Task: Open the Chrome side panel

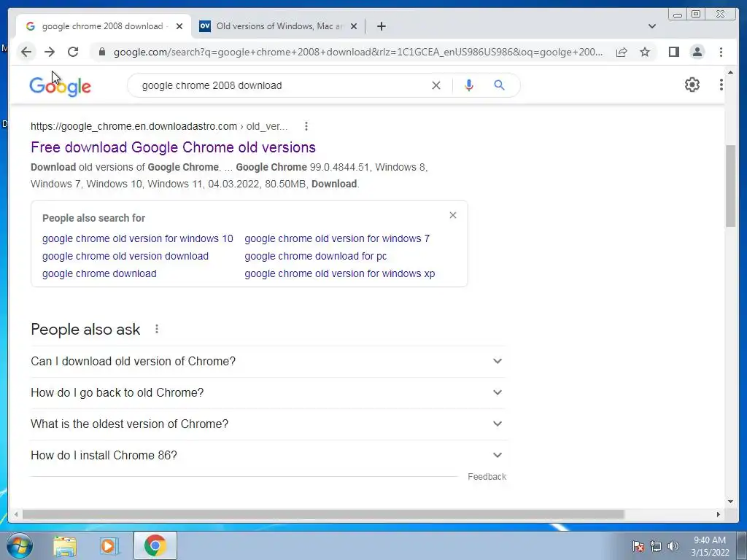Action: (x=673, y=52)
